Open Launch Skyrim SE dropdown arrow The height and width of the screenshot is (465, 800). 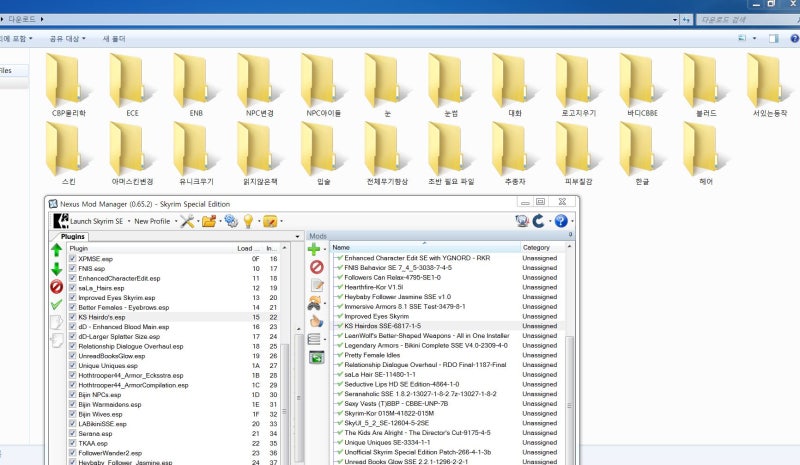[129, 222]
